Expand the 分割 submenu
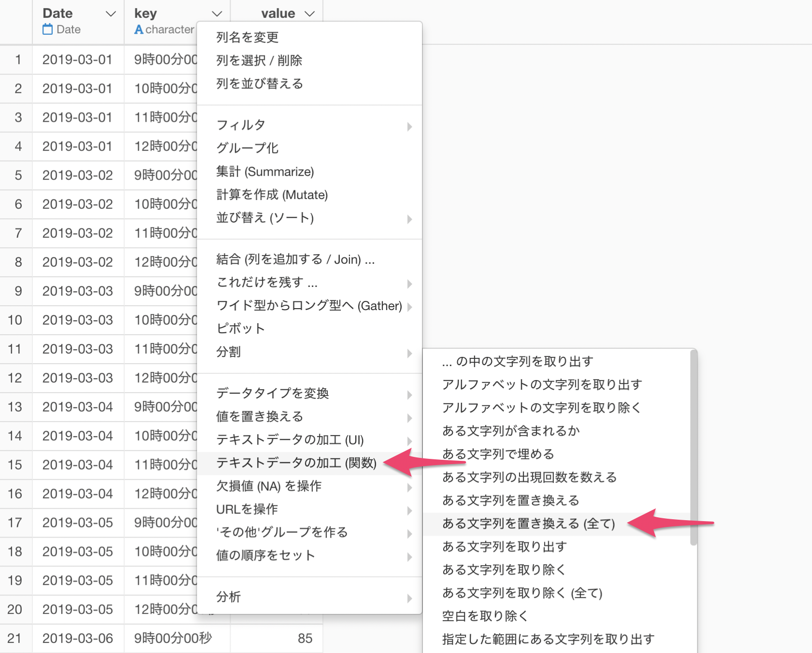 click(x=309, y=352)
